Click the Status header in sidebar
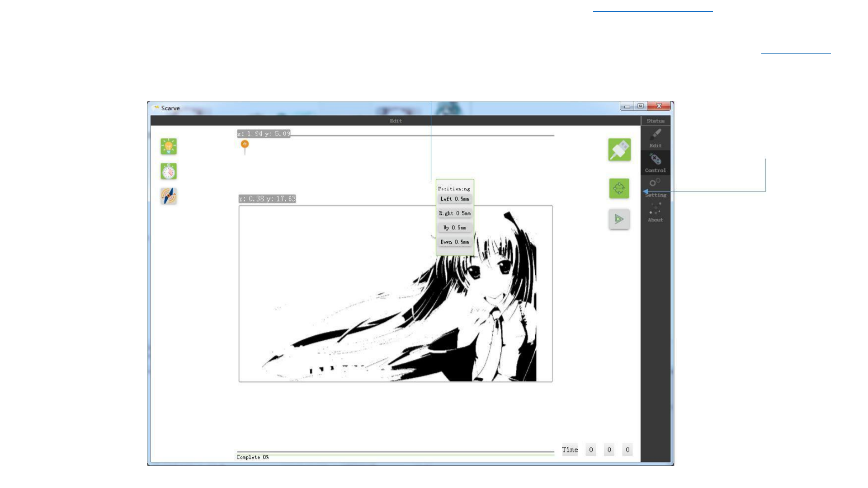This screenshot has height=488, width=868. pos(655,121)
